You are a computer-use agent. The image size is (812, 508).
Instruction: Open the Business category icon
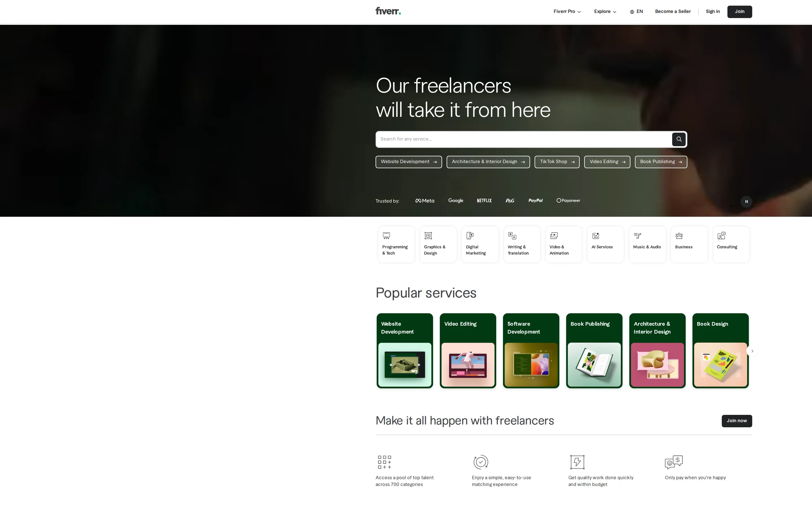pyautogui.click(x=679, y=236)
